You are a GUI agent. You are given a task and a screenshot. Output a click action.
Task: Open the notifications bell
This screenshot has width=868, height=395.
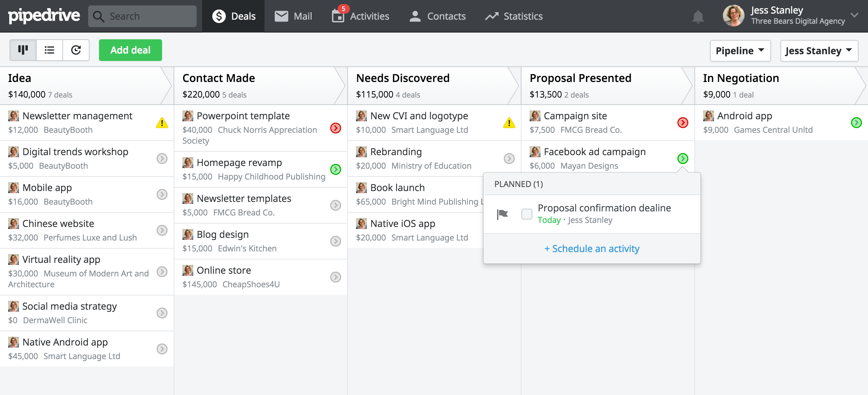pos(698,17)
